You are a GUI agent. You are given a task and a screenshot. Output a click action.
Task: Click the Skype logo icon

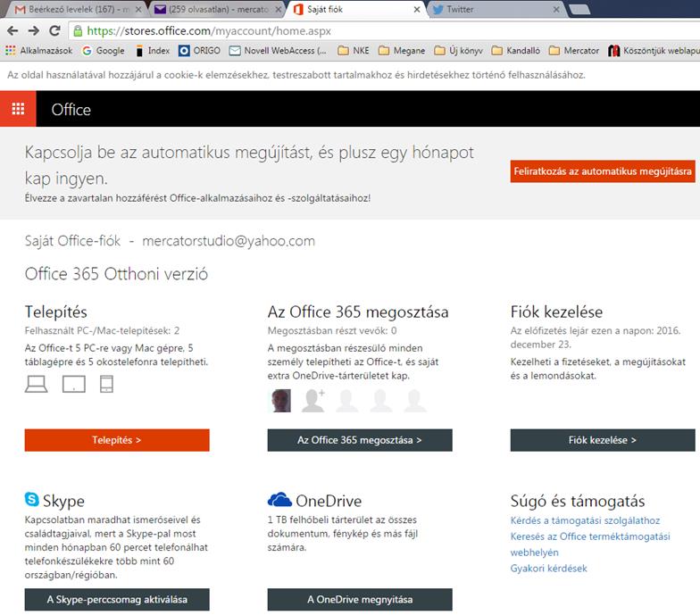click(32, 500)
